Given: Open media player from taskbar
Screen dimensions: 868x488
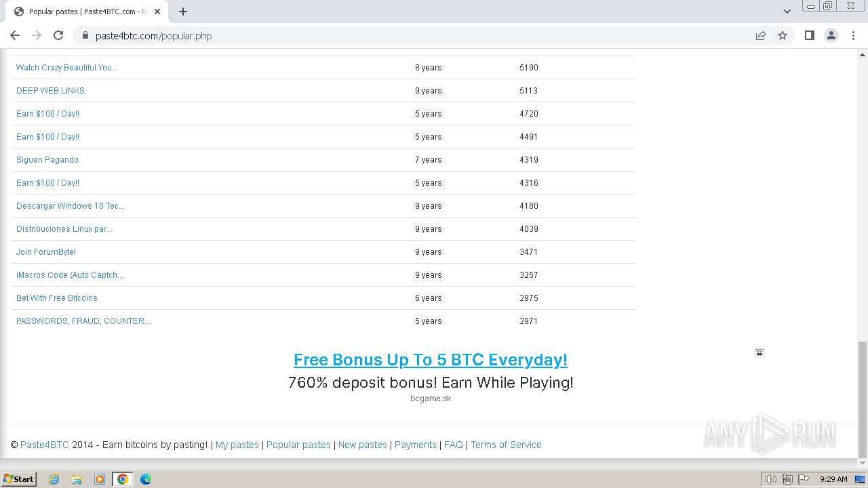Looking at the screenshot, I should (x=100, y=479).
